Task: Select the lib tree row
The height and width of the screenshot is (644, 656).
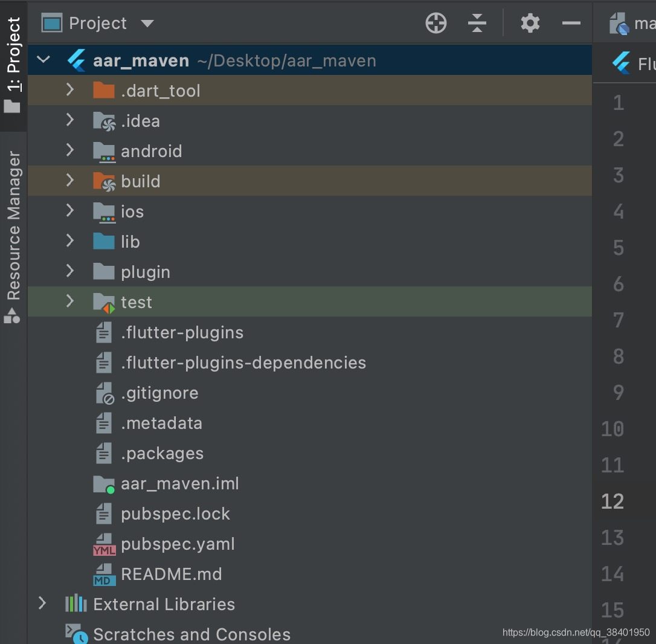Action: coord(310,241)
